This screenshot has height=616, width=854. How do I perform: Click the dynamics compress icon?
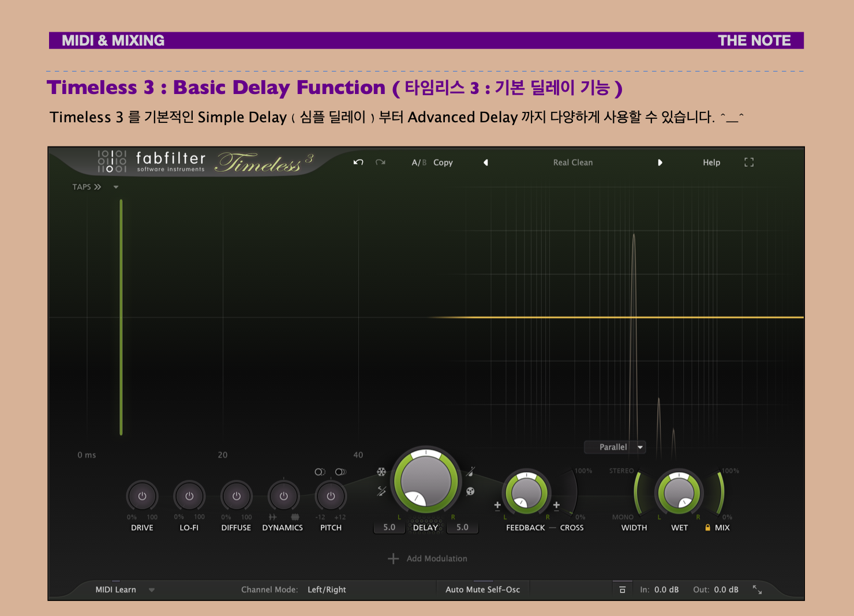(295, 517)
